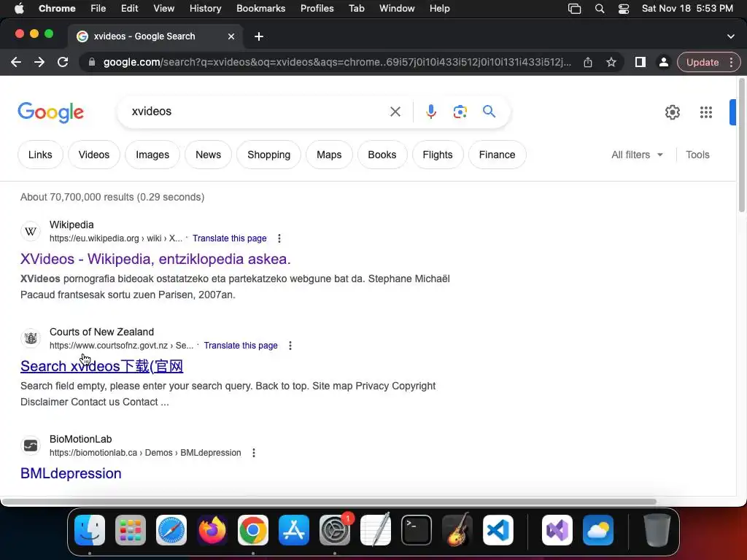The height and width of the screenshot is (560, 747).
Task: Open the Chrome File menu
Action: [x=98, y=9]
